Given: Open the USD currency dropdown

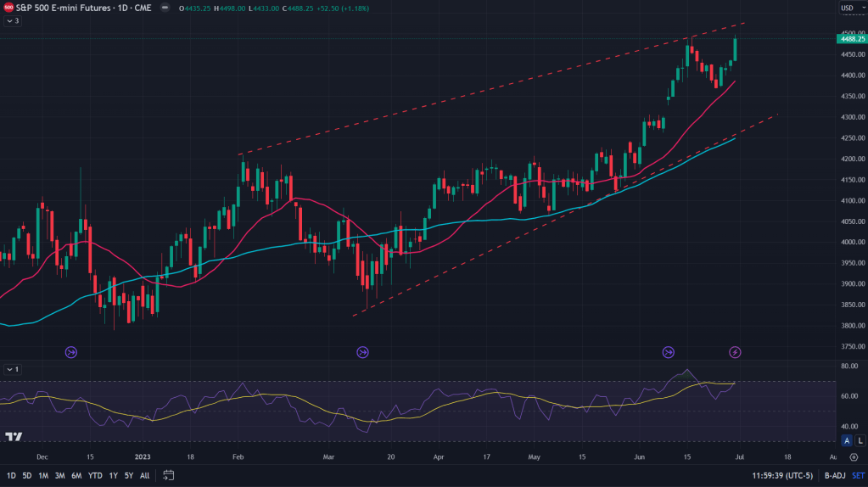Looking at the screenshot, I should (x=849, y=8).
